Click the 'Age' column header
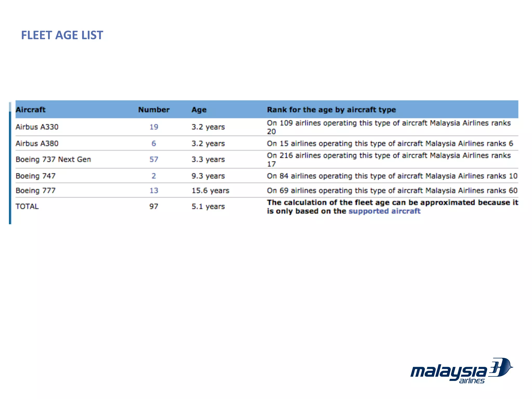The width and height of the screenshot is (532, 399). (x=199, y=110)
